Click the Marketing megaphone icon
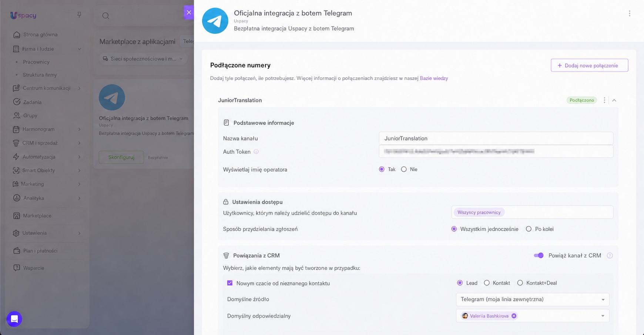644x335 pixels. point(16,184)
